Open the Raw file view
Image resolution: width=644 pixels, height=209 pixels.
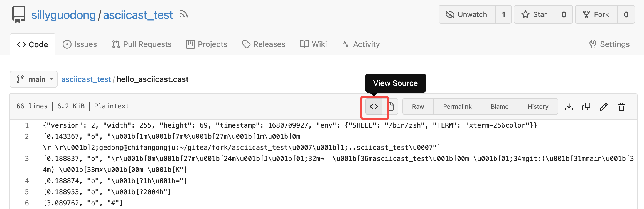[418, 106]
